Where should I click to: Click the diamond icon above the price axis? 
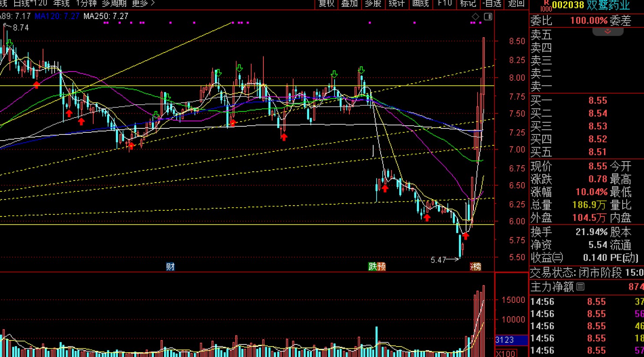pos(476,16)
